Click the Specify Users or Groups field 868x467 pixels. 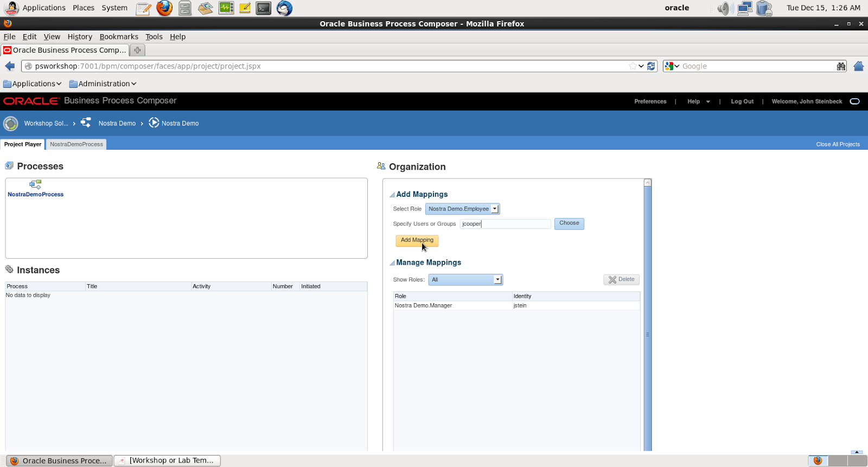pyautogui.click(x=506, y=224)
